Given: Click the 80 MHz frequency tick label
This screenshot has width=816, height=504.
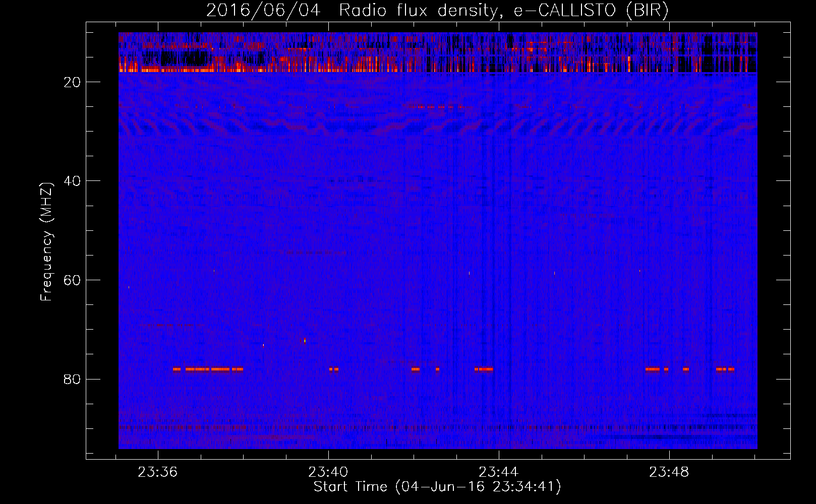Looking at the screenshot, I should 72,380.
